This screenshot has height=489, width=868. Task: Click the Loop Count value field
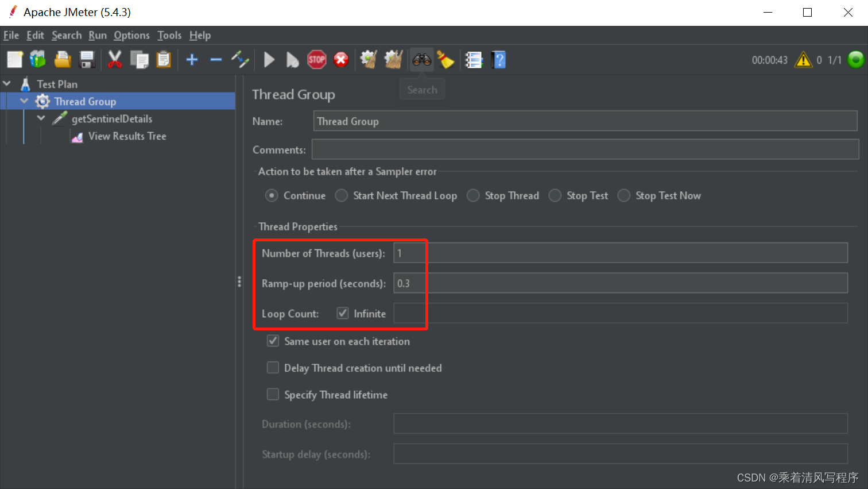tap(621, 313)
